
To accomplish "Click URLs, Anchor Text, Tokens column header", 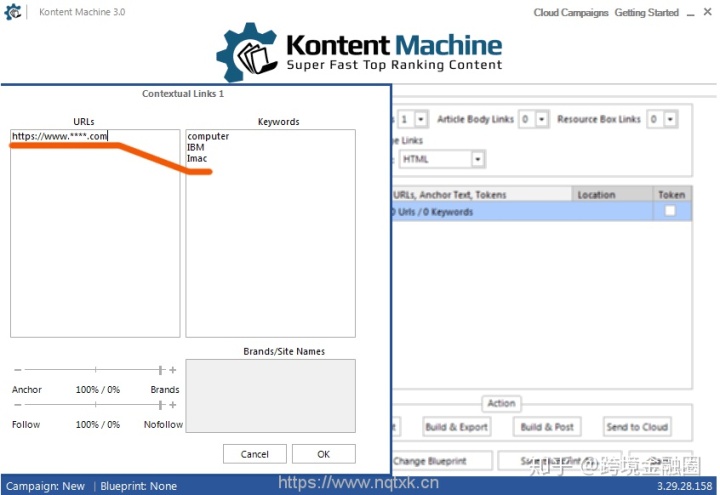I will coord(482,195).
